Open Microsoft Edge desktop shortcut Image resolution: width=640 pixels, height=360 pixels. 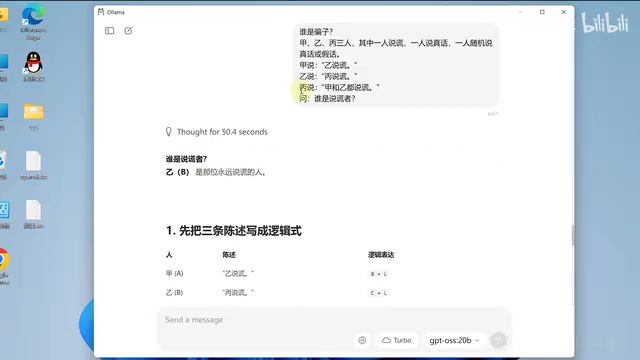click(x=33, y=22)
